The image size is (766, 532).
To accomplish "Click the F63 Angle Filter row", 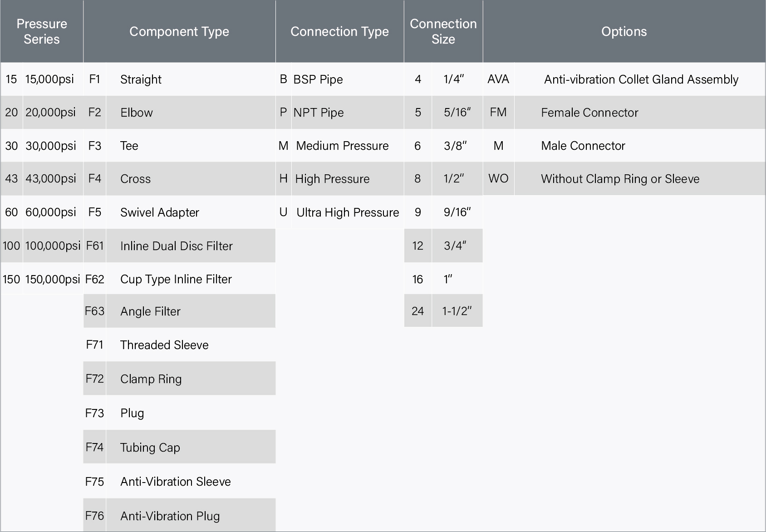I will point(179,311).
